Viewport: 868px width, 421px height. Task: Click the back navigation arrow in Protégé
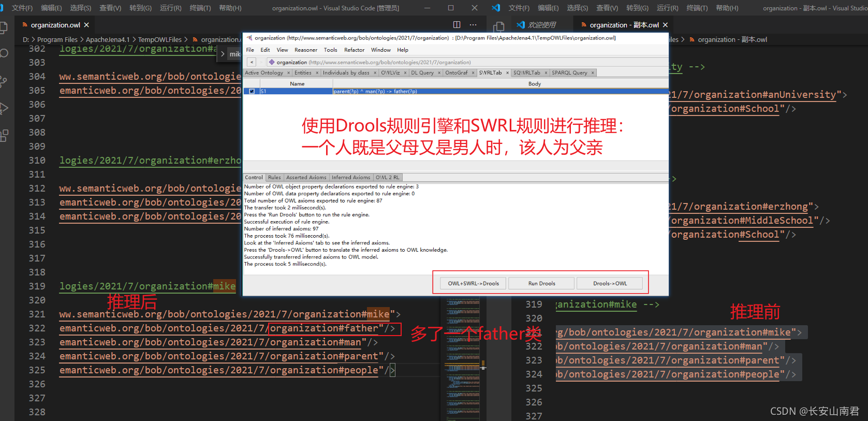(x=252, y=62)
